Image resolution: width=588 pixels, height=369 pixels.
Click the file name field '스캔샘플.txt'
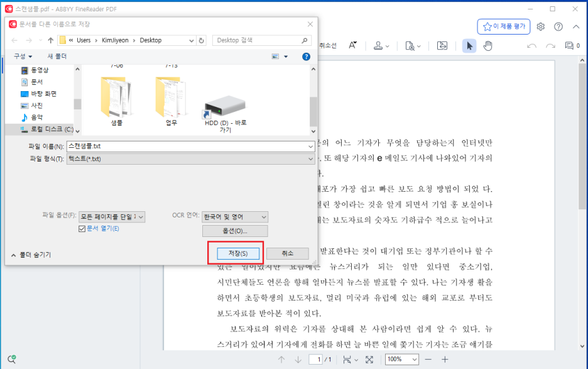(190, 146)
